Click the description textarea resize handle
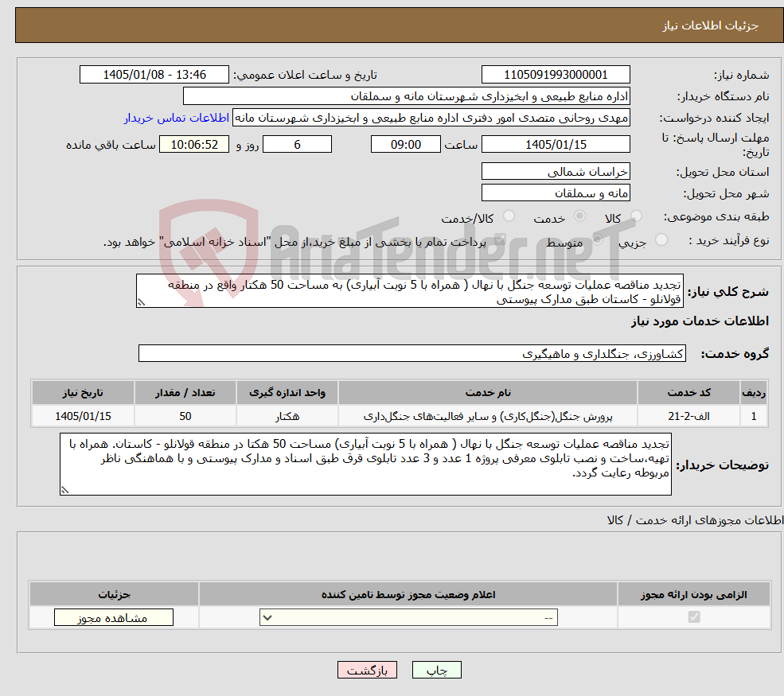Screen dimensions: 784x696 click(141, 302)
